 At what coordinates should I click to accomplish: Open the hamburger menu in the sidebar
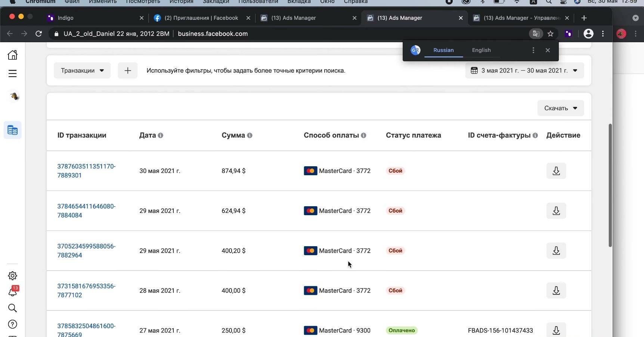[x=12, y=74]
